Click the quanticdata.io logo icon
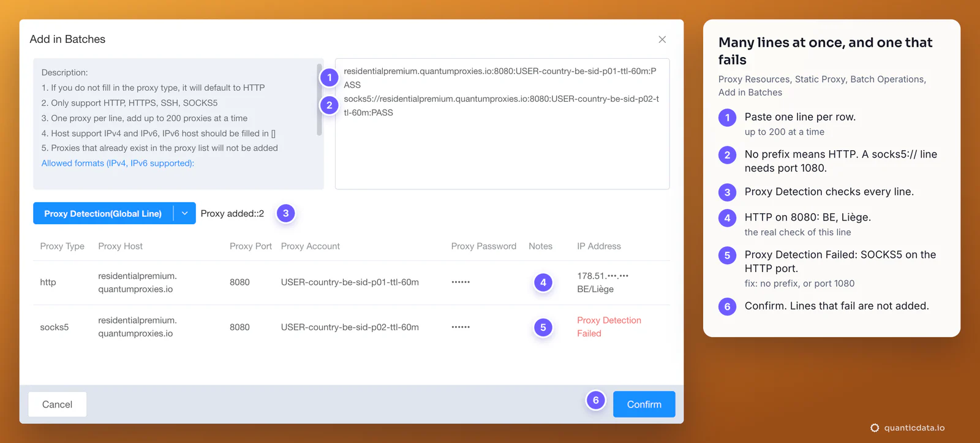The height and width of the screenshot is (443, 980). (875, 428)
